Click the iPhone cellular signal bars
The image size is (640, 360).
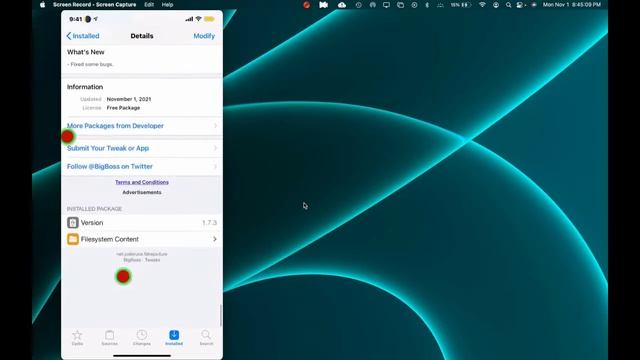[189, 19]
